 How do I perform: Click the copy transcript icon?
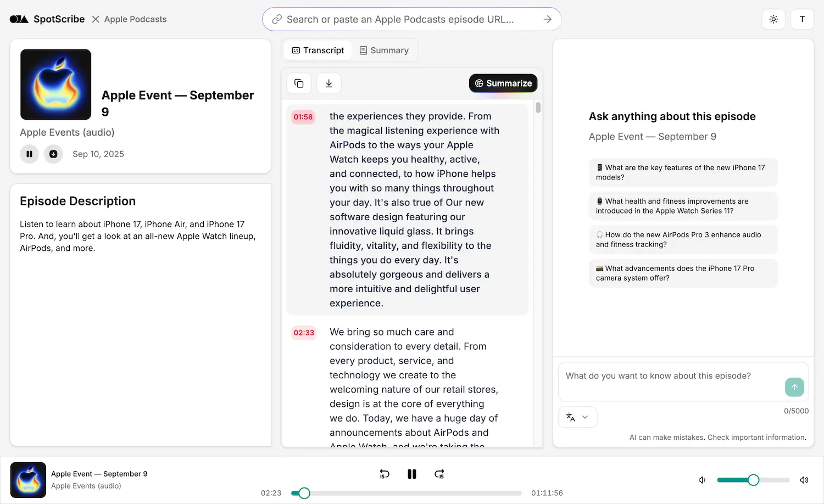pyautogui.click(x=299, y=83)
